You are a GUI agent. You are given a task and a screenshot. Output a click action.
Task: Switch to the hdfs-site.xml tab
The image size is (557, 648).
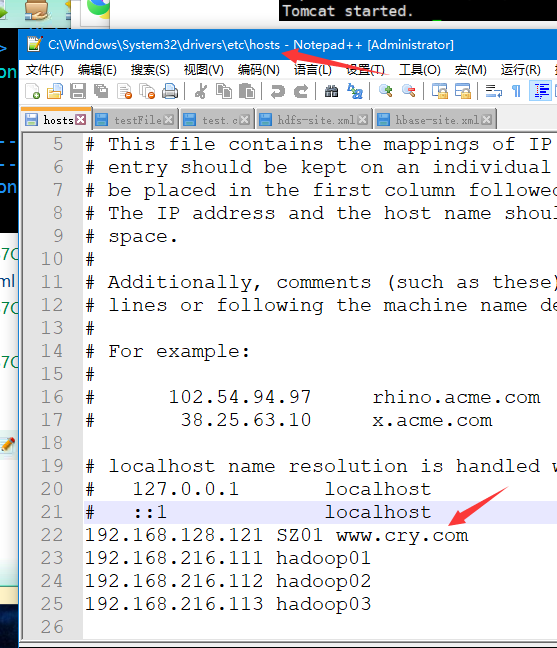coord(312,120)
